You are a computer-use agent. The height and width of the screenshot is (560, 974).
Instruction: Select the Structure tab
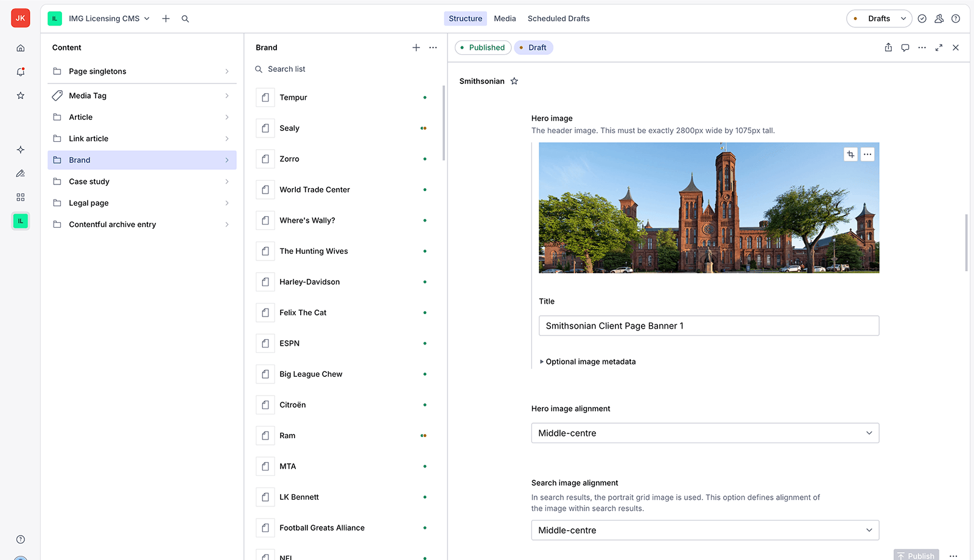point(465,19)
